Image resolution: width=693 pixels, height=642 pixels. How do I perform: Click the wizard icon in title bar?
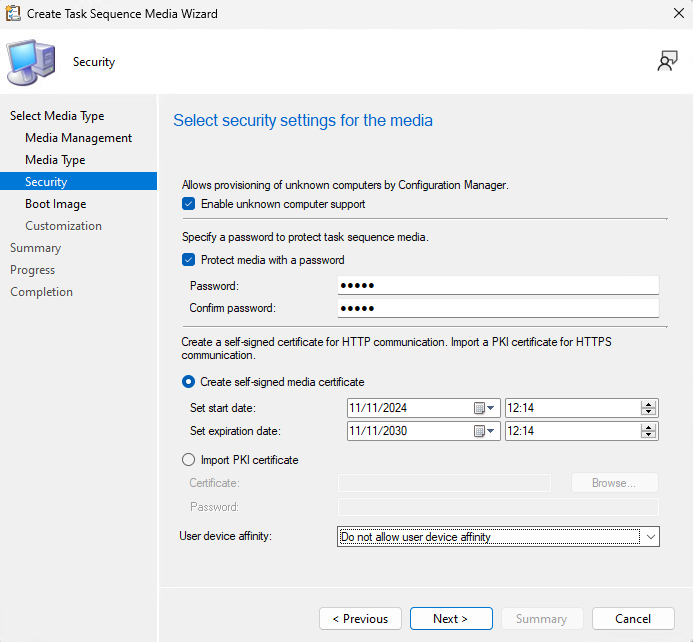(x=13, y=14)
